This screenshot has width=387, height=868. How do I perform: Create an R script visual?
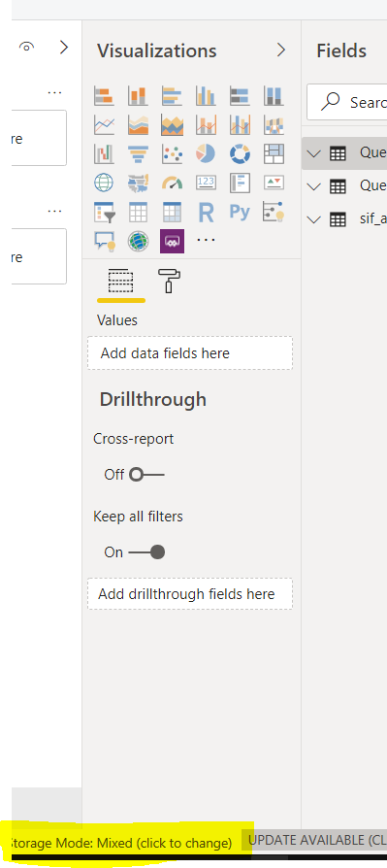(206, 212)
